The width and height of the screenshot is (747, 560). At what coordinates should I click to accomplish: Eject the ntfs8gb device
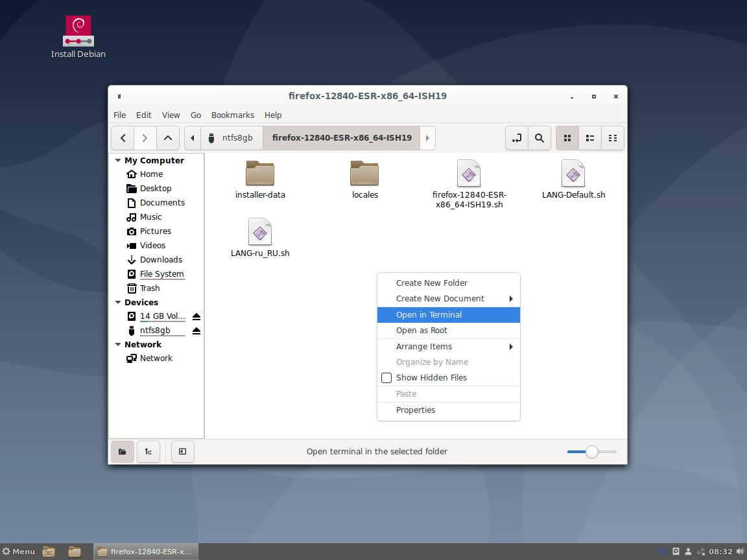(196, 331)
